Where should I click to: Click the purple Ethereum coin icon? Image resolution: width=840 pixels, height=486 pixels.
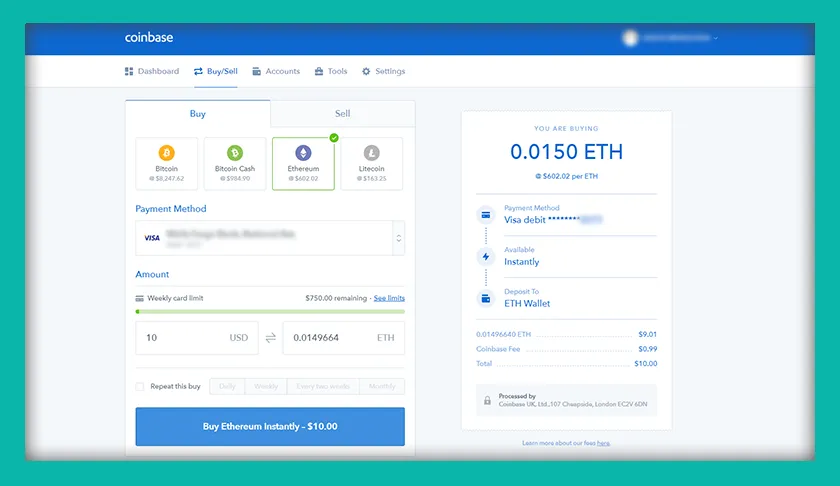[x=303, y=153]
